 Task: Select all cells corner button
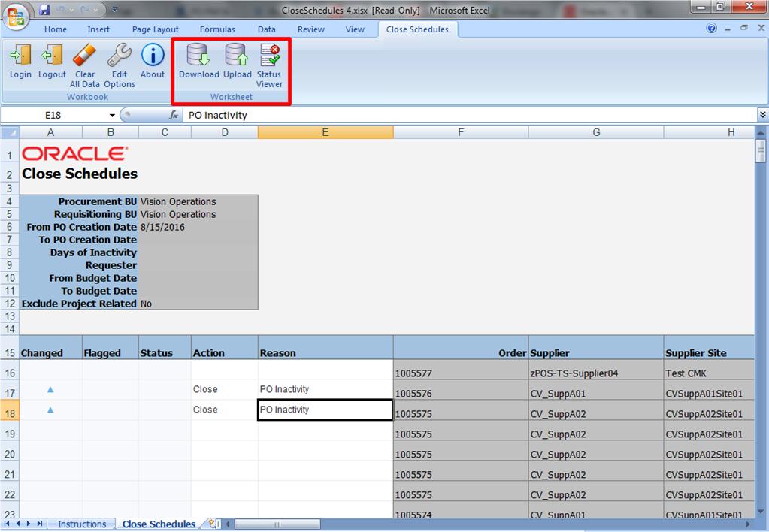click(10, 132)
